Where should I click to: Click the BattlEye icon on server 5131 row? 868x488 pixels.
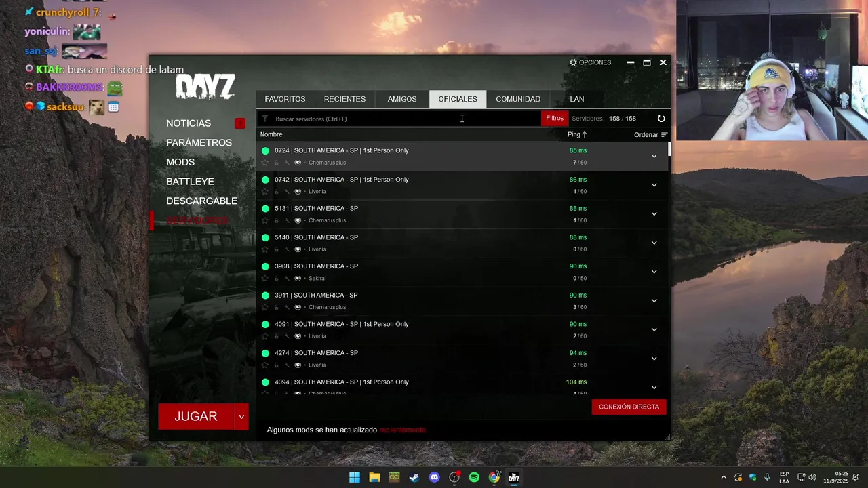(298, 220)
